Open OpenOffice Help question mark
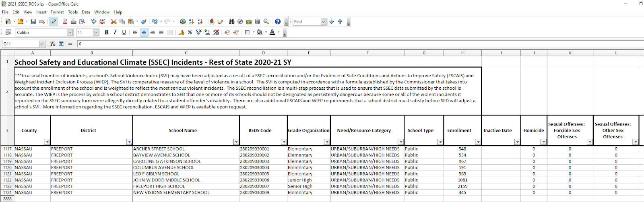Image resolution: width=644 pixels, height=202 pixels. pos(278,21)
